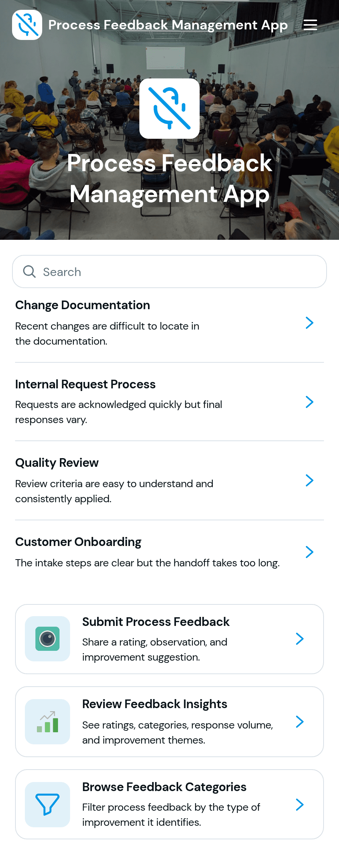
Task: Open Submit Process Feedback arrow
Action: 300,639
